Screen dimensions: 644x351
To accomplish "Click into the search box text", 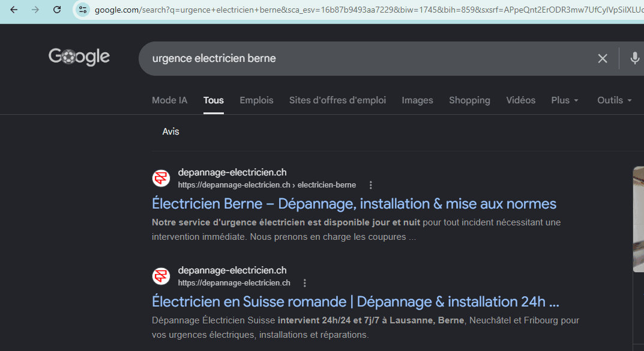I will (214, 58).
